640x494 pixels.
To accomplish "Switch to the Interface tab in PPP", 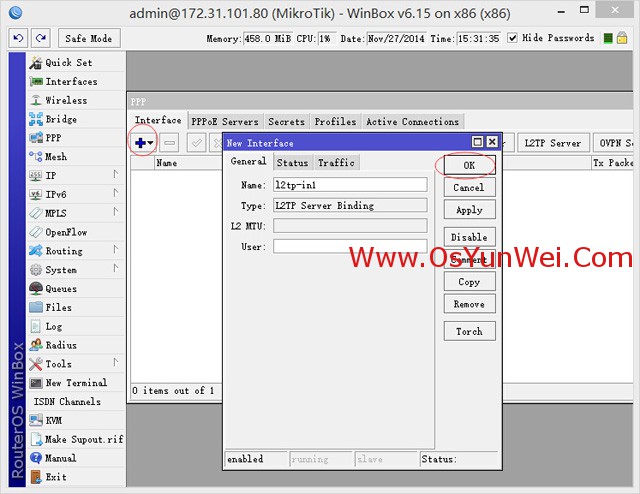I will (158, 120).
